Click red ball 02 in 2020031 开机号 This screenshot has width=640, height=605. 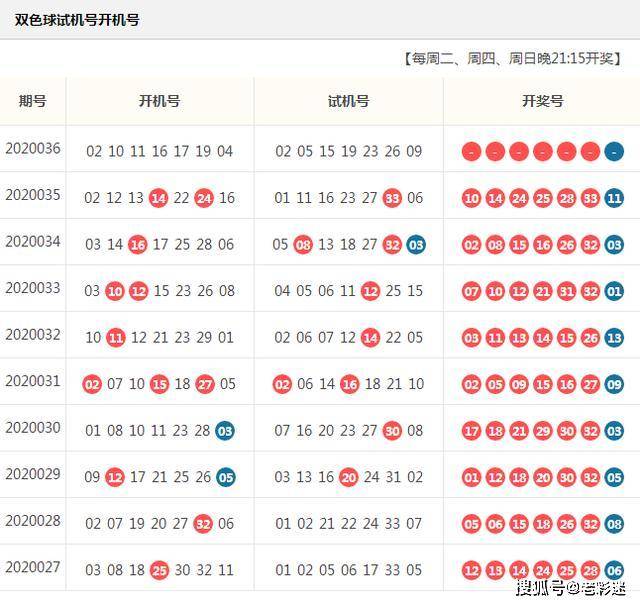(92, 384)
